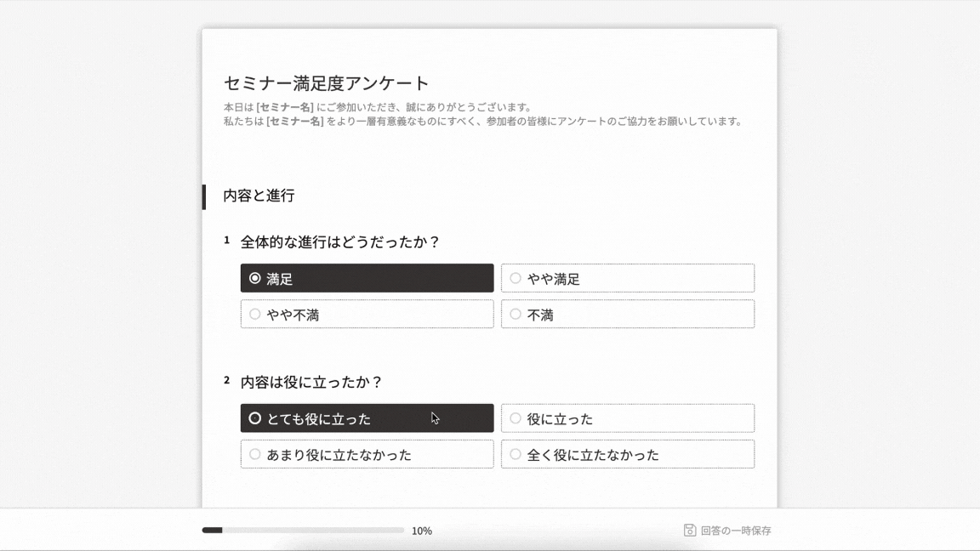Choose the 全く役に立たなかった option
The height and width of the screenshot is (551, 980).
click(627, 454)
